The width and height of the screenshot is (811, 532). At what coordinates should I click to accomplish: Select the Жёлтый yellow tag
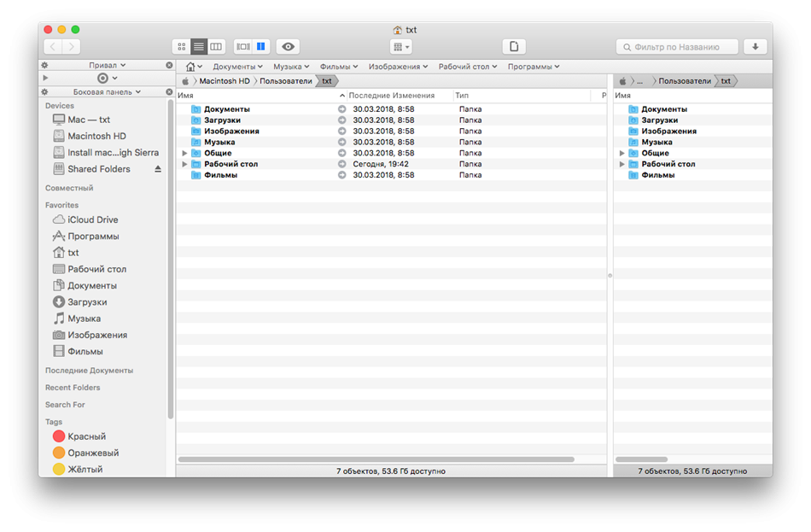78,470
